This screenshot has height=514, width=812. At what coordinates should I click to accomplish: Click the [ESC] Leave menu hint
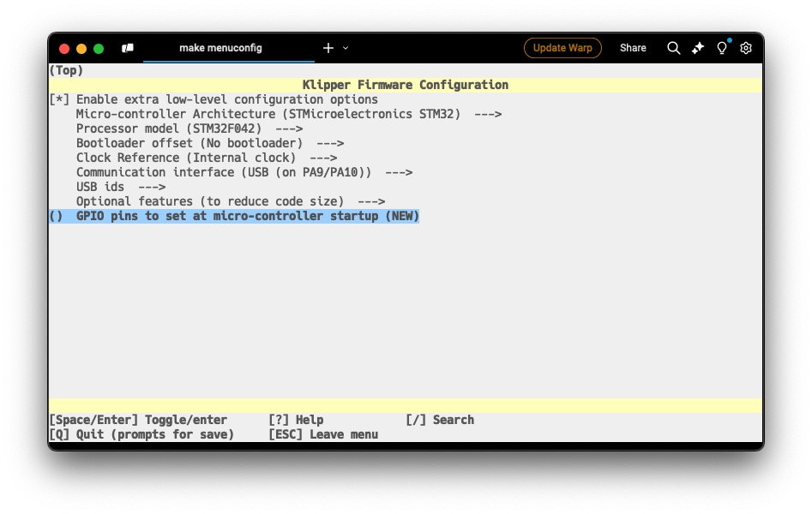[x=323, y=434]
